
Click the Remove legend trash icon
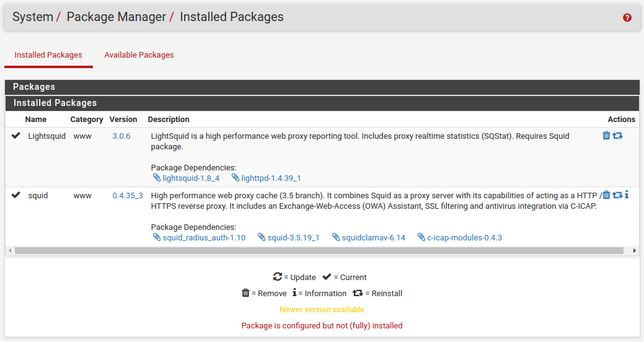(245, 292)
